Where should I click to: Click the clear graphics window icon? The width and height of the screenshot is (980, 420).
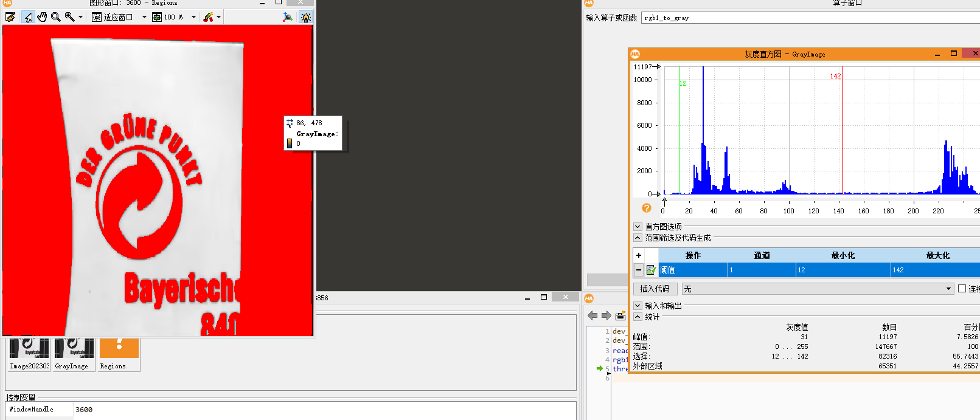[10, 17]
